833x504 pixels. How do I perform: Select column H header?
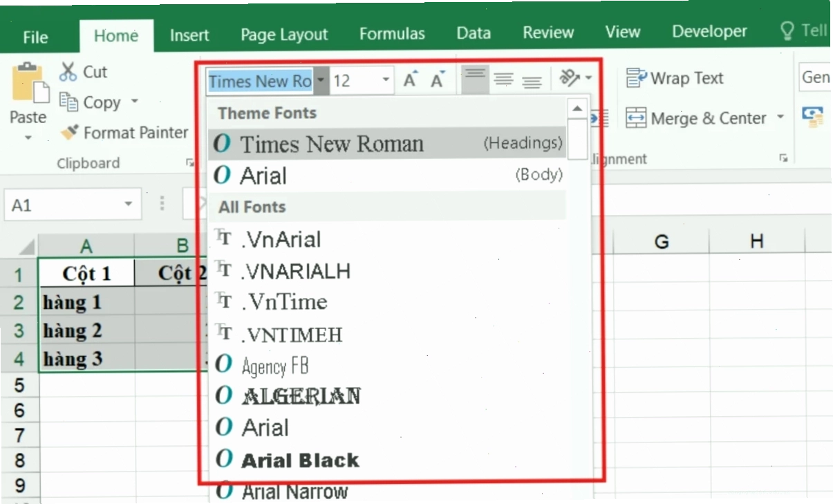tap(757, 241)
